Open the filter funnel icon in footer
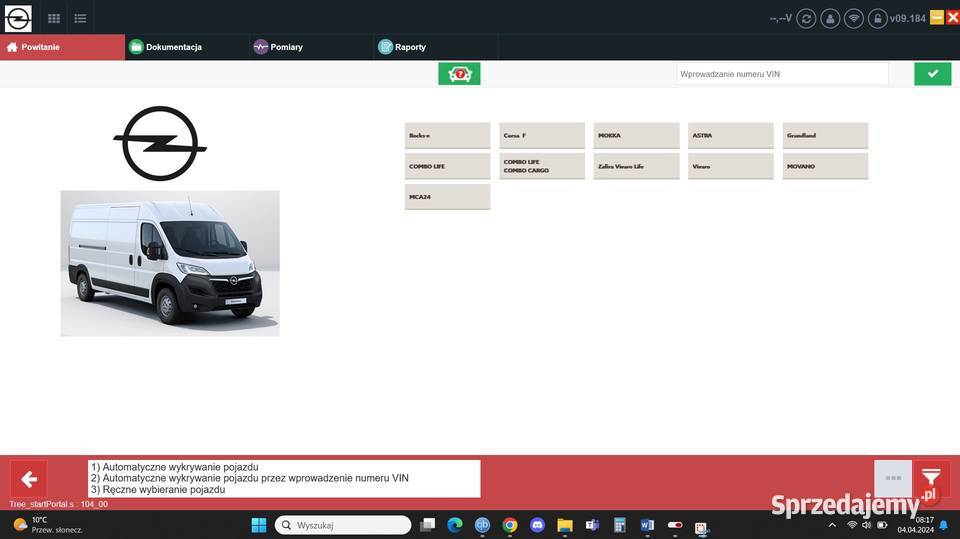 [931, 478]
